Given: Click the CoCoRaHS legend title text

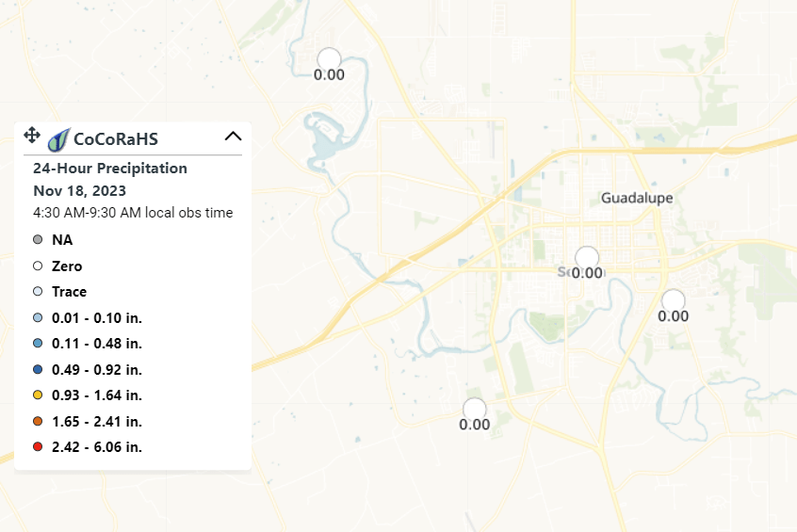Looking at the screenshot, I should [115, 139].
